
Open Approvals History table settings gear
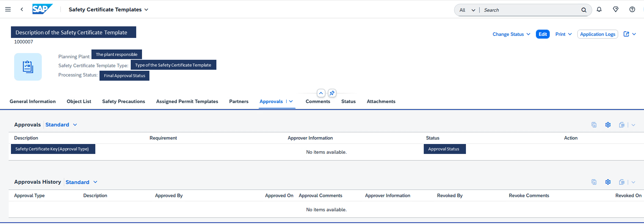click(x=608, y=182)
